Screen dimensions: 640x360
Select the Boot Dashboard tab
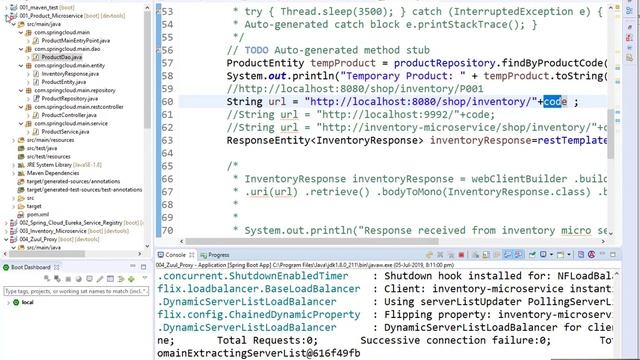pyautogui.click(x=31, y=267)
